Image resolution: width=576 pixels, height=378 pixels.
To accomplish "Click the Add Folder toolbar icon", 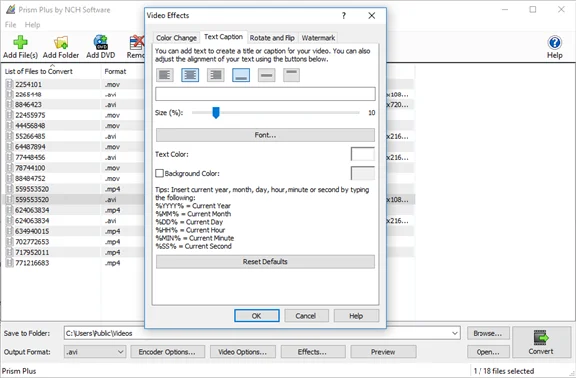I will point(61,43).
